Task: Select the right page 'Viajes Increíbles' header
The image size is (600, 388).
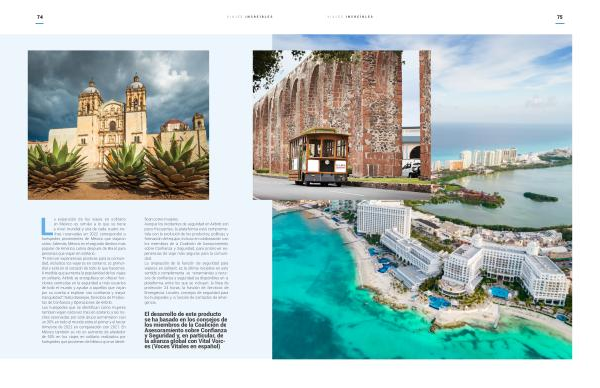Action: coord(350,17)
